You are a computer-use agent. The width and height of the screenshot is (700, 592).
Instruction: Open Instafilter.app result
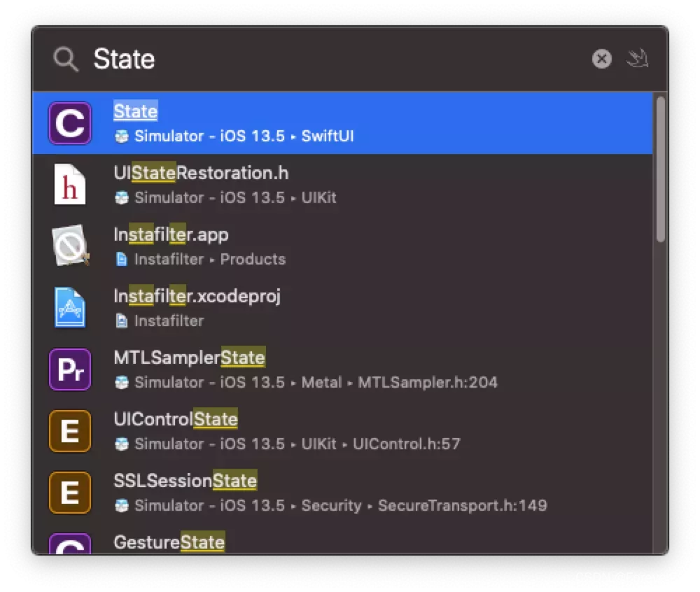click(x=342, y=246)
